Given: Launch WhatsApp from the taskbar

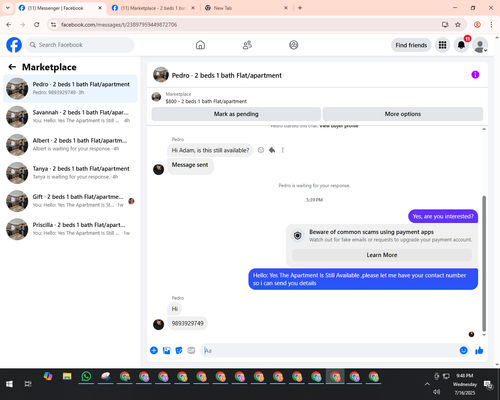Looking at the screenshot, I should coord(86,377).
